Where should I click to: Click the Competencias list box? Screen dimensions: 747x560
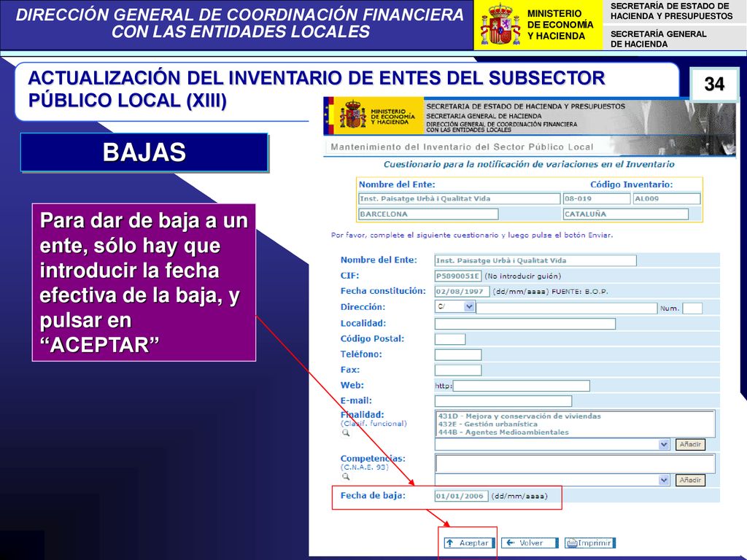click(x=575, y=463)
